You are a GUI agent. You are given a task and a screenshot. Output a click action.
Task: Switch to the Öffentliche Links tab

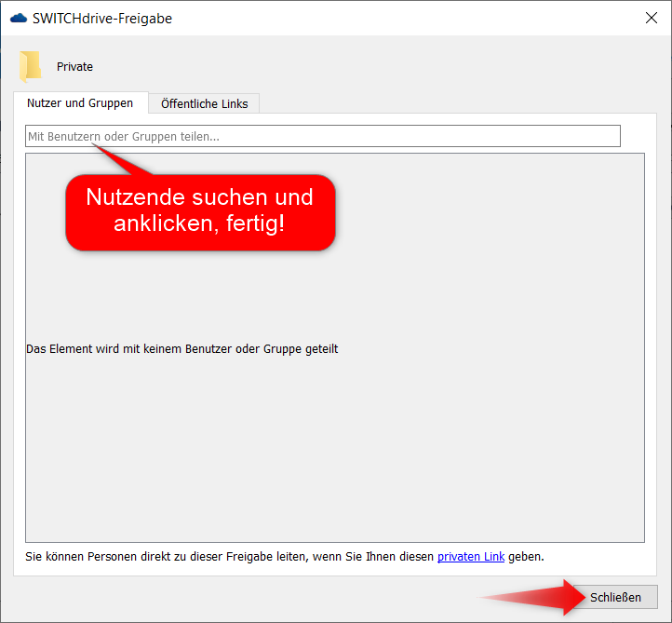coord(204,103)
